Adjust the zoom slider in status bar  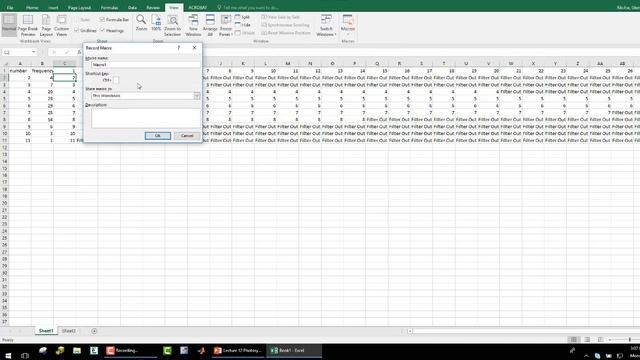pos(629,340)
